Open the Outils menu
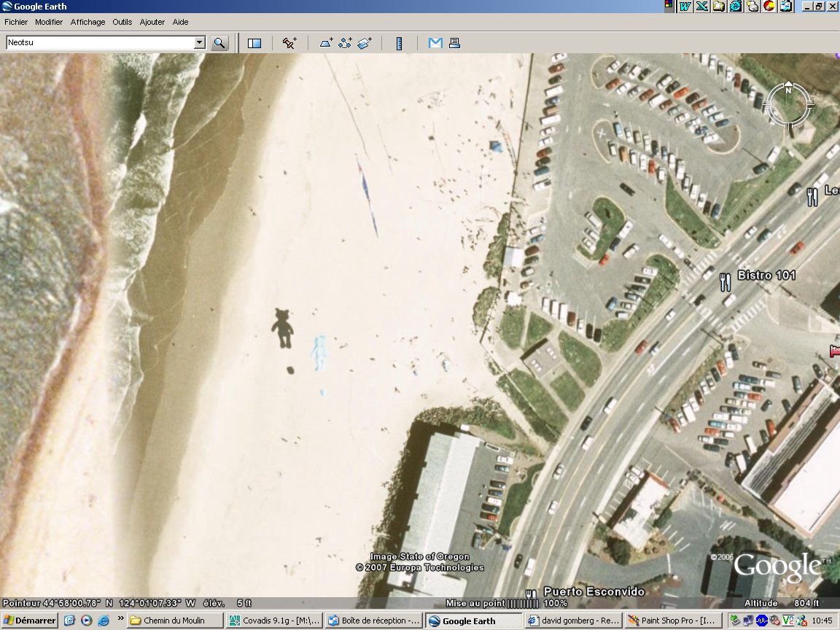The image size is (840, 630). pyautogui.click(x=122, y=22)
